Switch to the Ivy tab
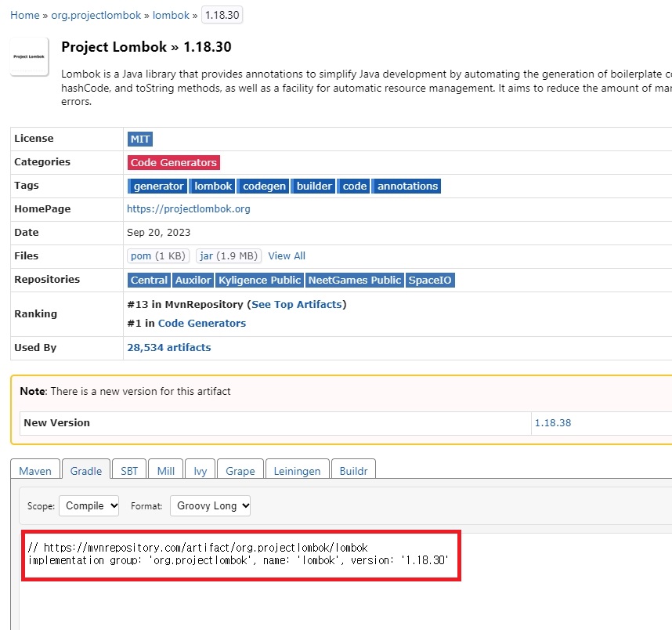The width and height of the screenshot is (672, 630). click(x=201, y=470)
